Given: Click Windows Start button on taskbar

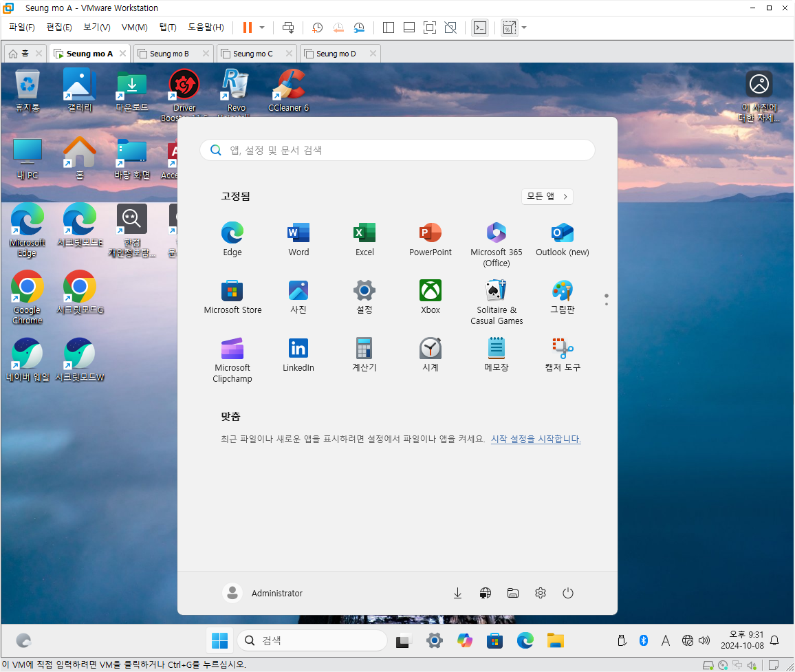Looking at the screenshot, I should point(219,640).
